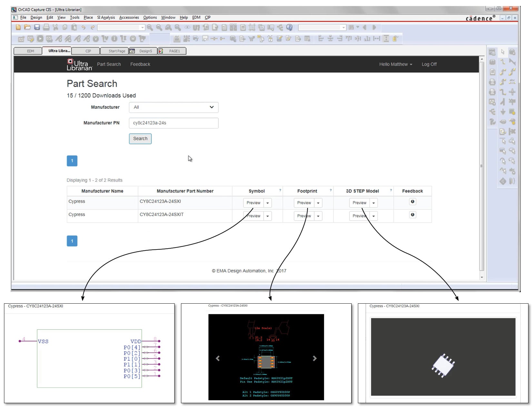Select the Place Junction cross tool
Screen dimensions: 532x411
(512, 92)
